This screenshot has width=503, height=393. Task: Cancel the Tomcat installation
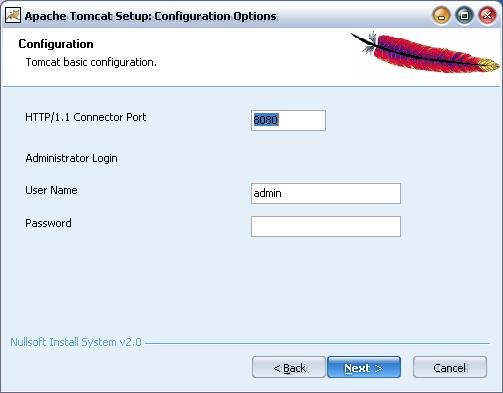click(x=450, y=367)
